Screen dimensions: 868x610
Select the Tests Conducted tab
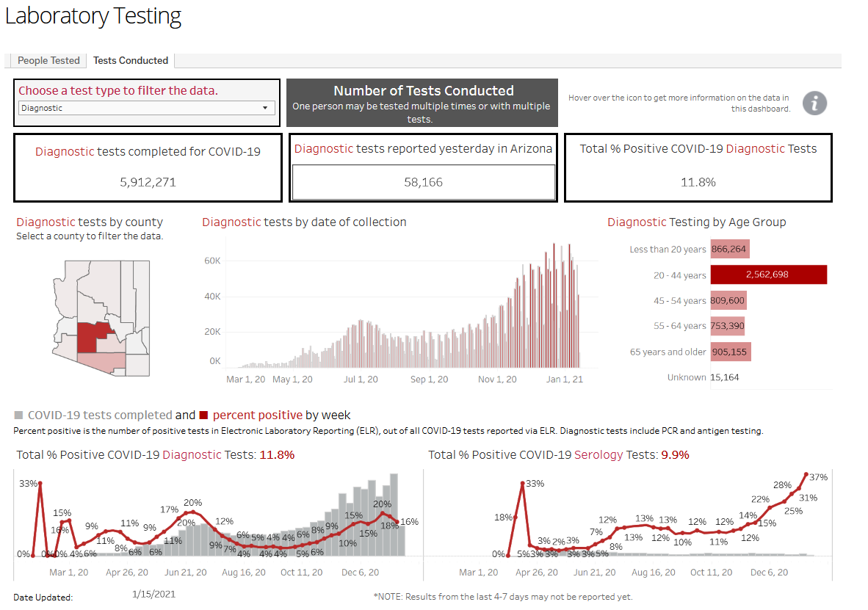click(131, 60)
